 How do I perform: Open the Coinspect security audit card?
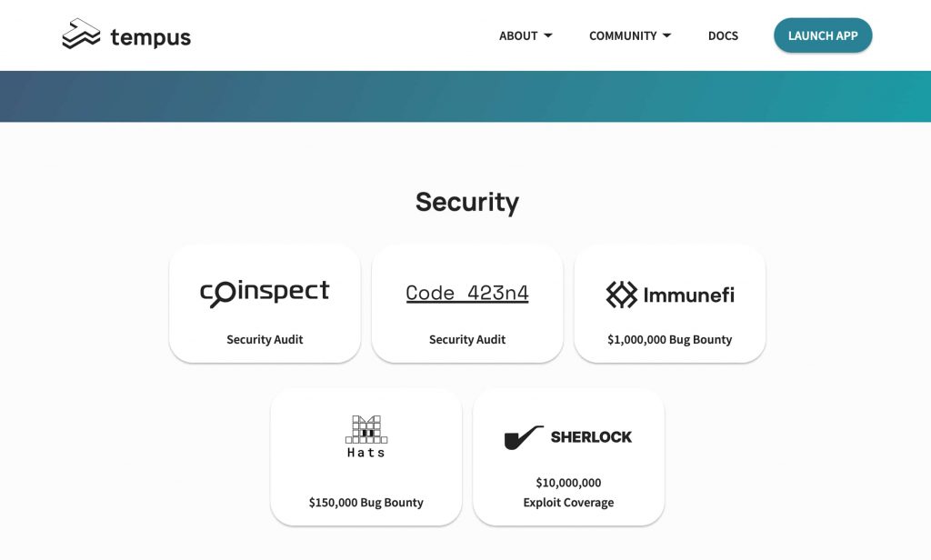click(x=265, y=303)
